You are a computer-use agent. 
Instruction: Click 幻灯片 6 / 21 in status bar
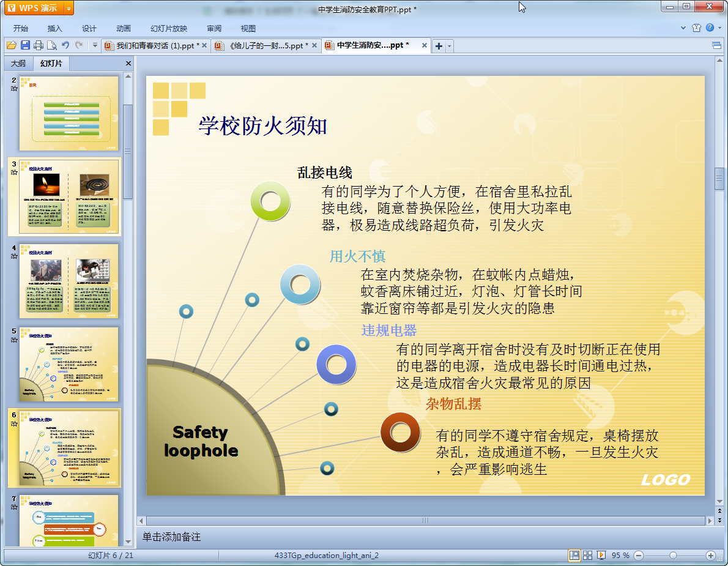pos(111,556)
